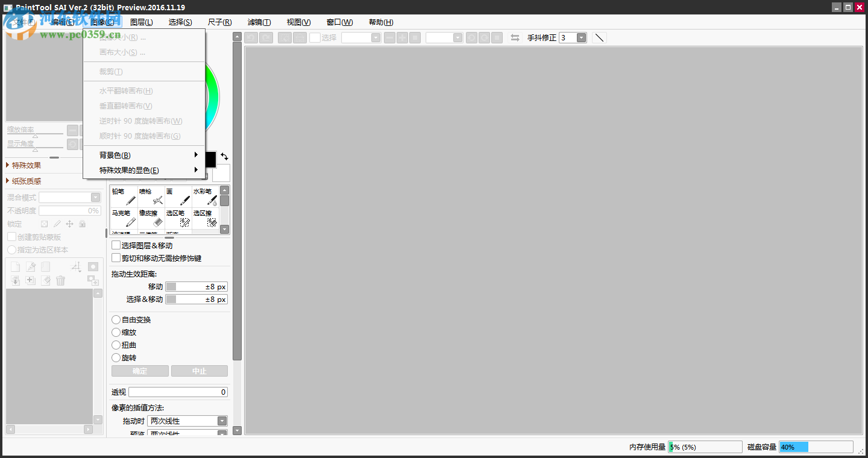Check 剪切和移动无需按修饰键 option
Image resolution: width=868 pixels, height=458 pixels.
coord(115,257)
